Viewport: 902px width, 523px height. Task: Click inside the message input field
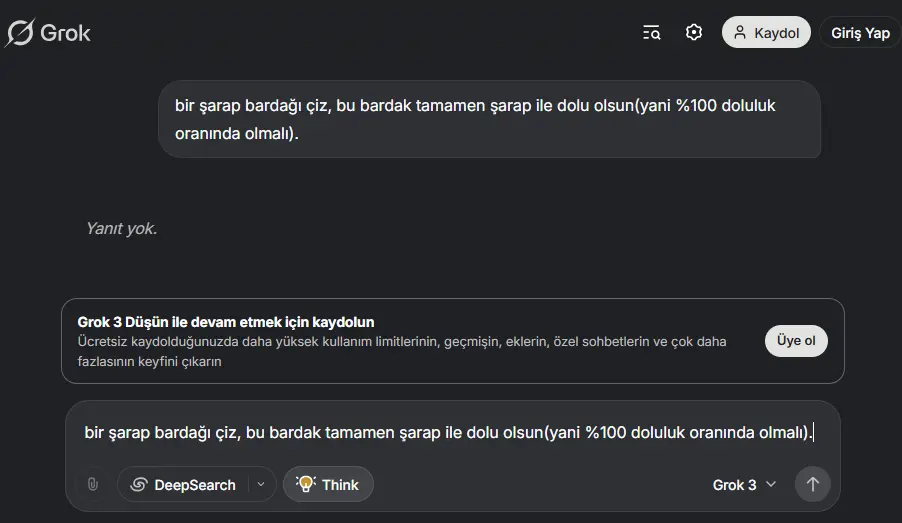[x=449, y=432]
